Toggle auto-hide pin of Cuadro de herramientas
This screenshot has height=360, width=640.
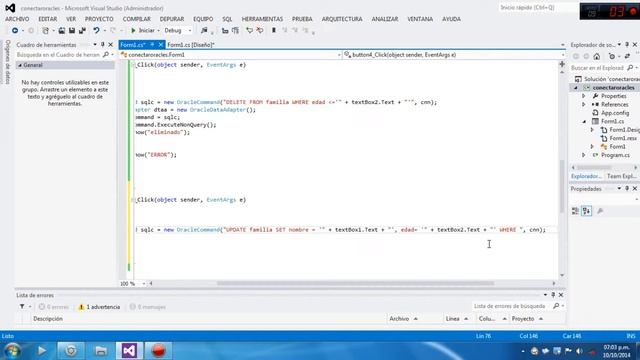click(x=102, y=44)
